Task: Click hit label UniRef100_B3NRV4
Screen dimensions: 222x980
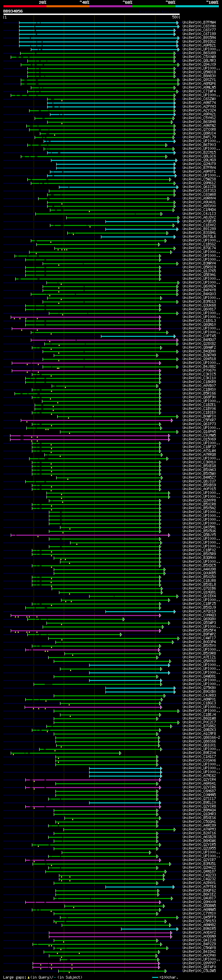Action: click(199, 263)
